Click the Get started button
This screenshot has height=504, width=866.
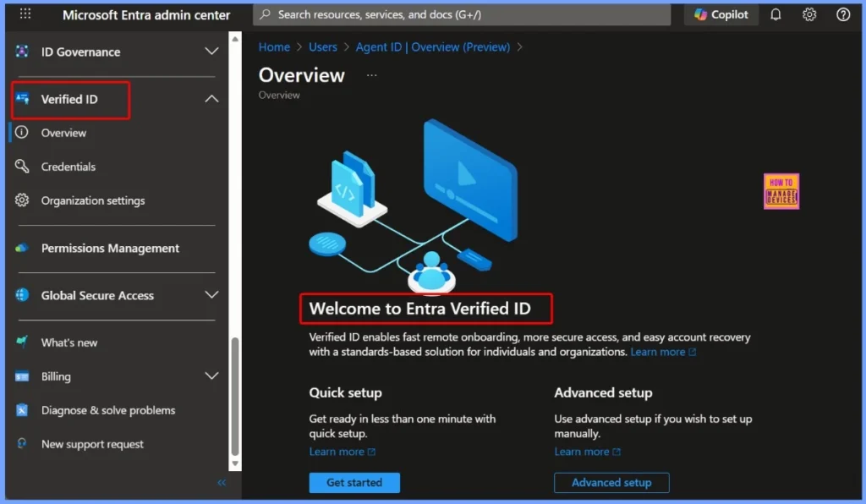coord(354,482)
